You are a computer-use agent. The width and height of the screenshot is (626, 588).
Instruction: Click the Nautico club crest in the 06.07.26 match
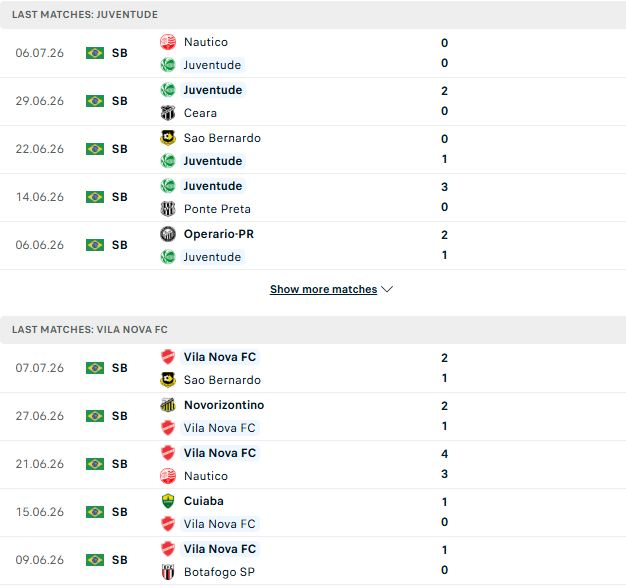(168, 42)
